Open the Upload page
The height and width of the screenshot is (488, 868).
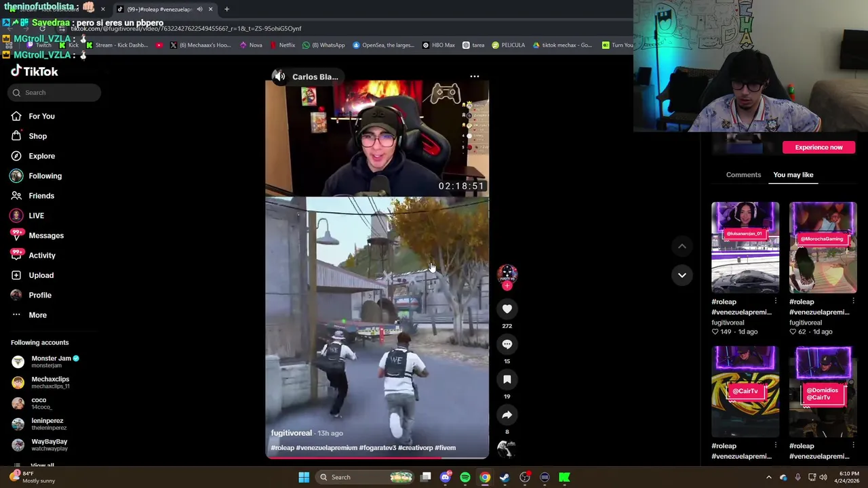pos(32,275)
